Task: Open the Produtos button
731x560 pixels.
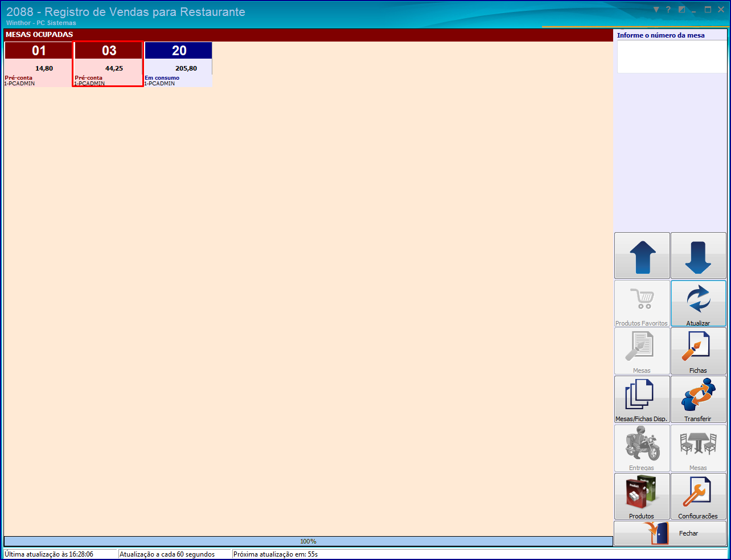Action: pyautogui.click(x=642, y=496)
